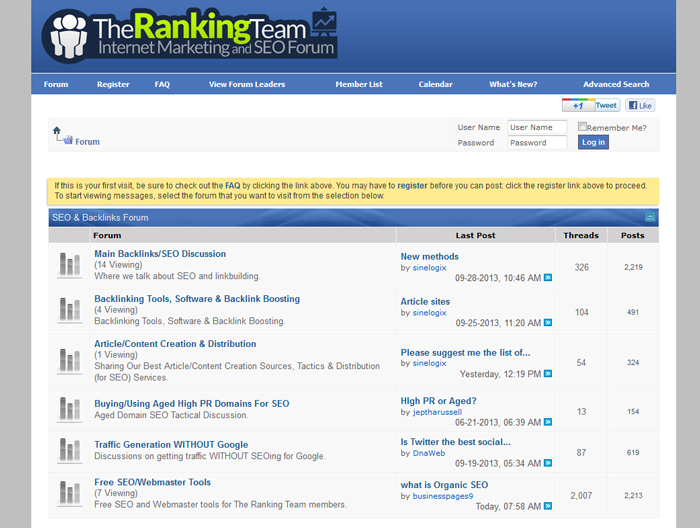Open Advanced Search
The image size is (700, 528).
click(616, 84)
